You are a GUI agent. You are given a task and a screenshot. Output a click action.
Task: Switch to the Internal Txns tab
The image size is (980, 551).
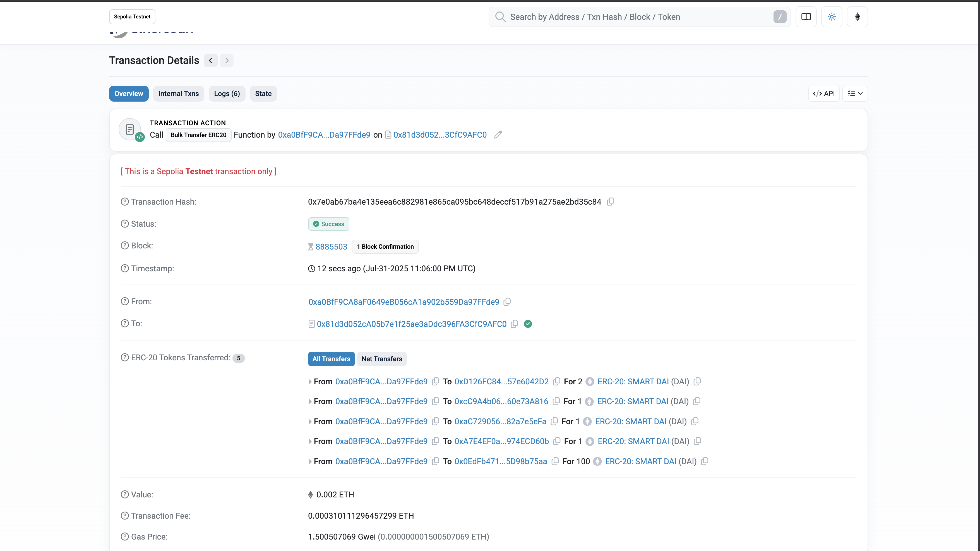click(x=178, y=93)
